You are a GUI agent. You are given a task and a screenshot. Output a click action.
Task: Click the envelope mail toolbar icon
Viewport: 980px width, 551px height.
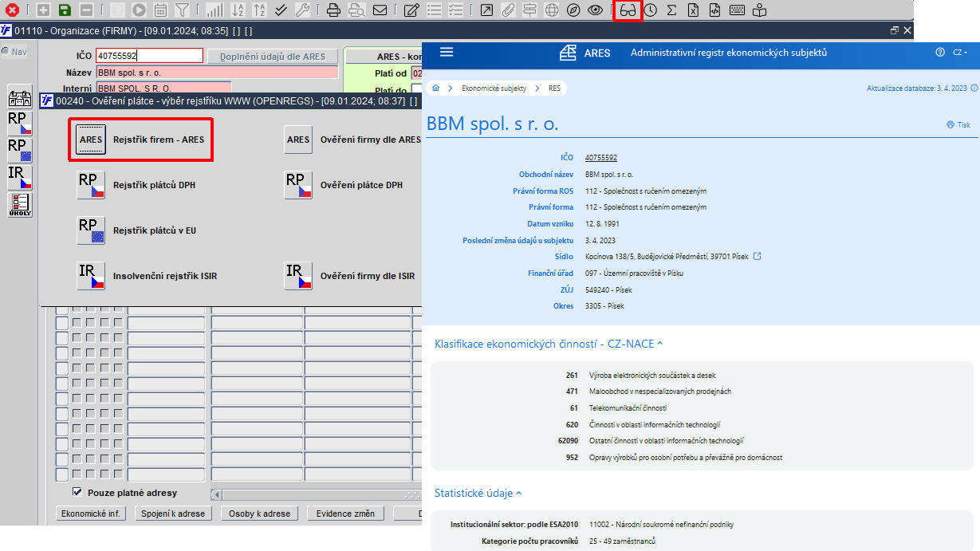tap(380, 10)
